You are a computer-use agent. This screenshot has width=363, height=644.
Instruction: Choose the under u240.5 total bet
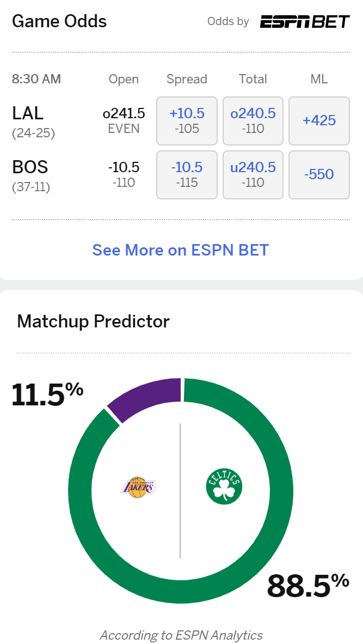(x=253, y=174)
